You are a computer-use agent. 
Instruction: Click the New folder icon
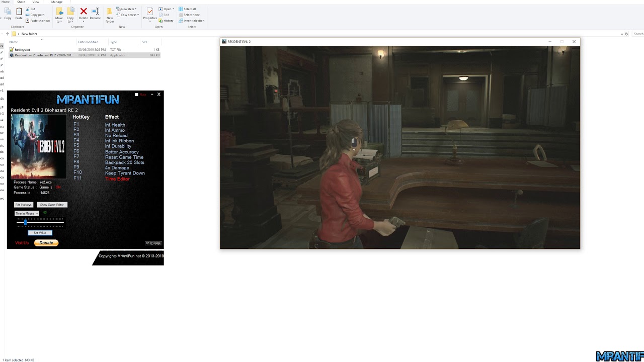pos(109,12)
